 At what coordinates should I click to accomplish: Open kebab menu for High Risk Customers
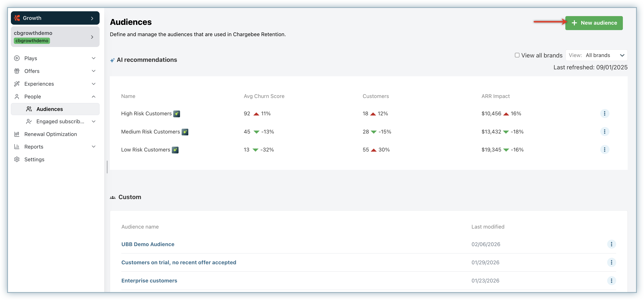pos(604,114)
